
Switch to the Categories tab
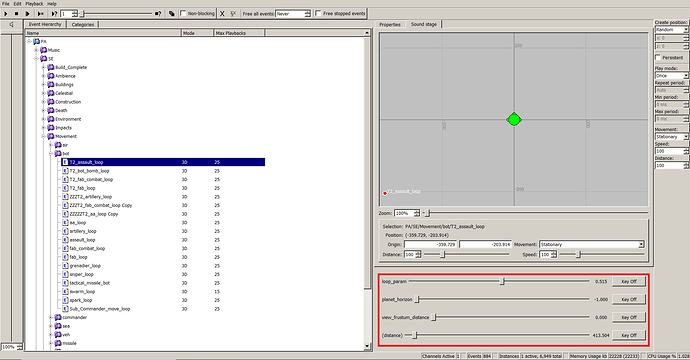click(x=83, y=25)
